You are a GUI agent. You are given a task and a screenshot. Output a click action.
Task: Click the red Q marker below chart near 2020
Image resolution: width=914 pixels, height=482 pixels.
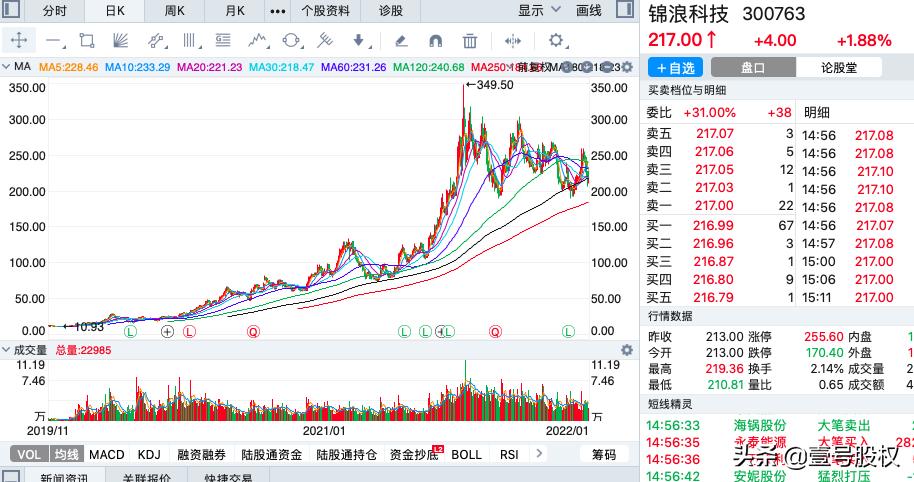point(253,332)
